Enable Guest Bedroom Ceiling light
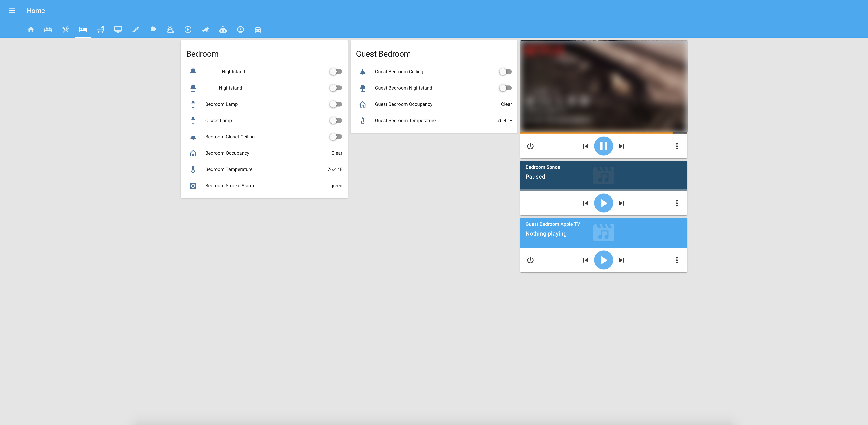Viewport: 868px width, 425px height. tap(505, 71)
